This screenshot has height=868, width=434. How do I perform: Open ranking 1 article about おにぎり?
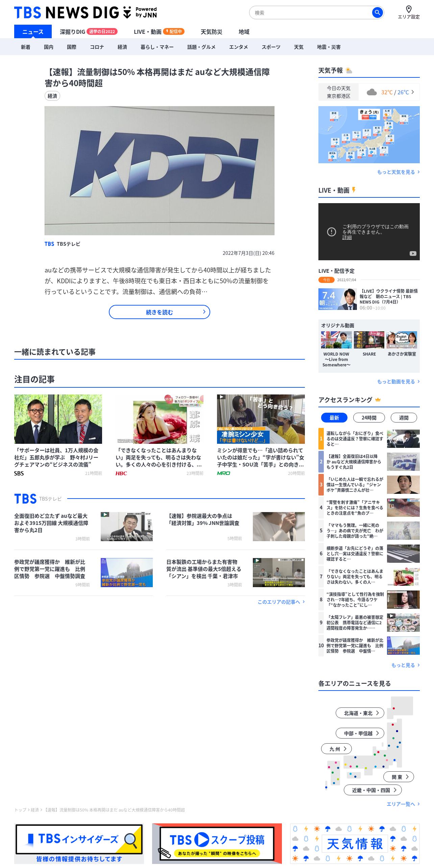tap(369, 438)
